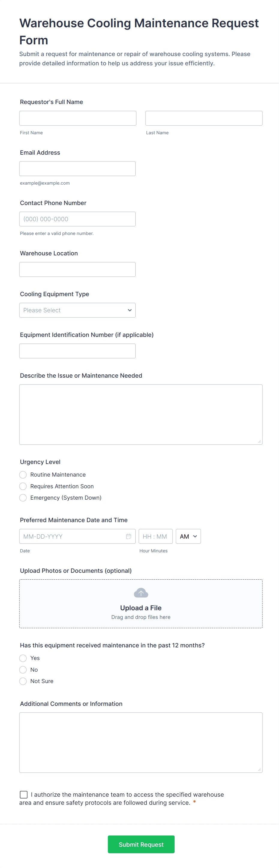Check the authorization checkbox
The height and width of the screenshot is (868, 279).
pos(24,794)
